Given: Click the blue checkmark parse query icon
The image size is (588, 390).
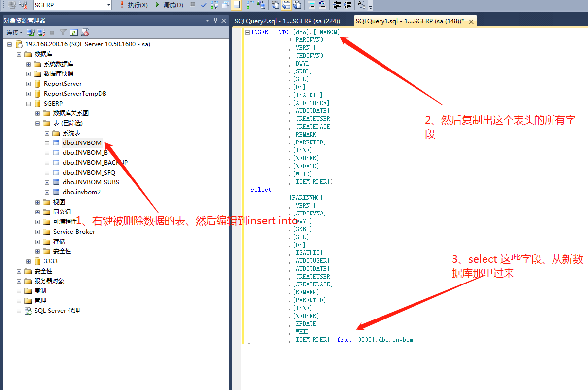Looking at the screenshot, I should (x=204, y=5).
